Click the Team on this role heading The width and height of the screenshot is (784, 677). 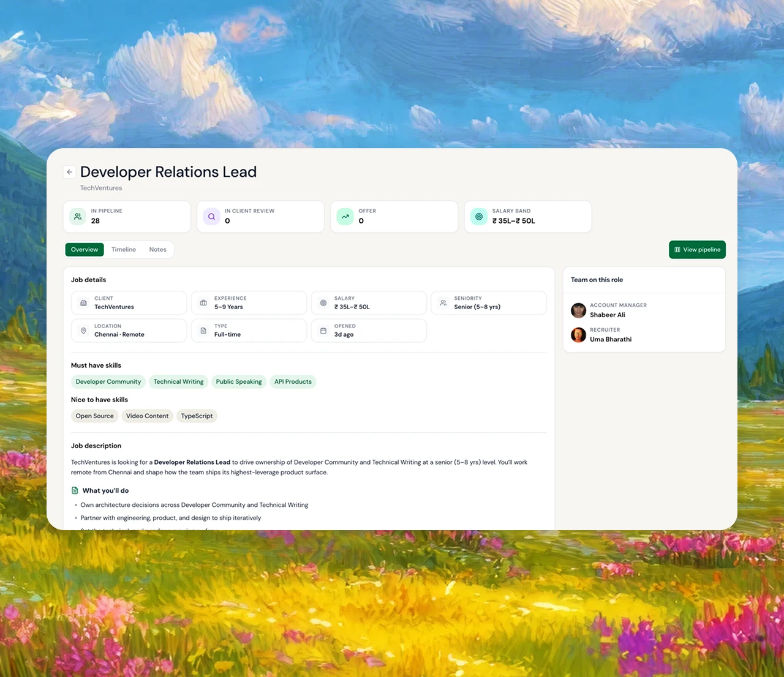597,280
